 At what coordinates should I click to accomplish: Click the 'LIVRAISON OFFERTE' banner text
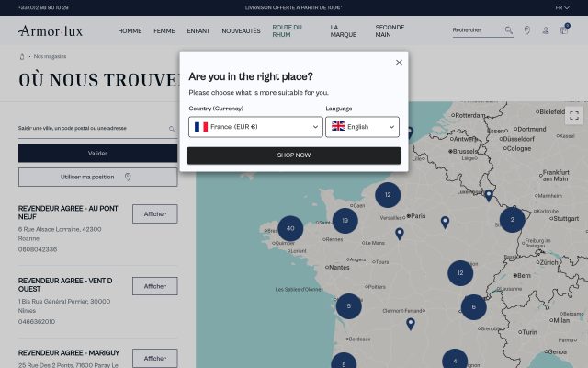(294, 7)
